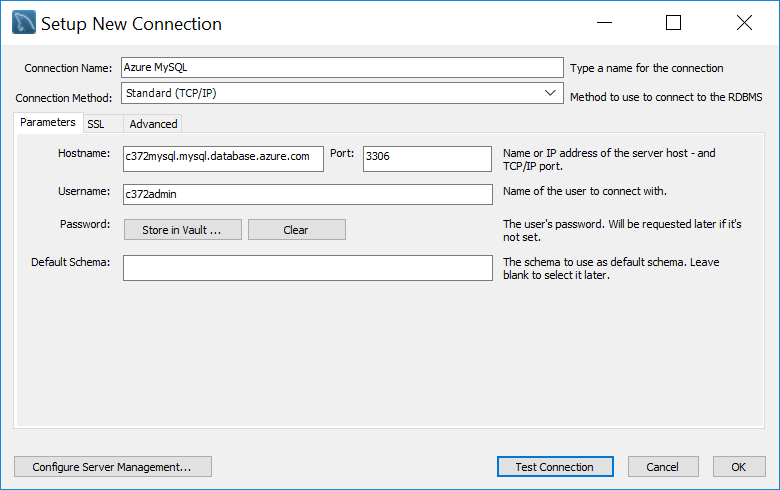This screenshot has width=780, height=490.
Task: Click into the Default Schema field
Action: [x=308, y=268]
